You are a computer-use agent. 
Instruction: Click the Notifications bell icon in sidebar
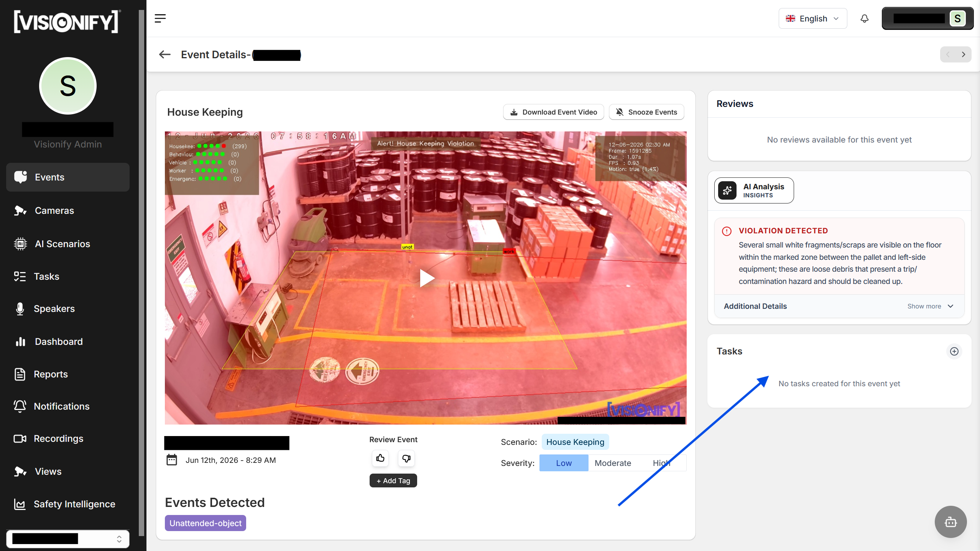[x=20, y=406]
